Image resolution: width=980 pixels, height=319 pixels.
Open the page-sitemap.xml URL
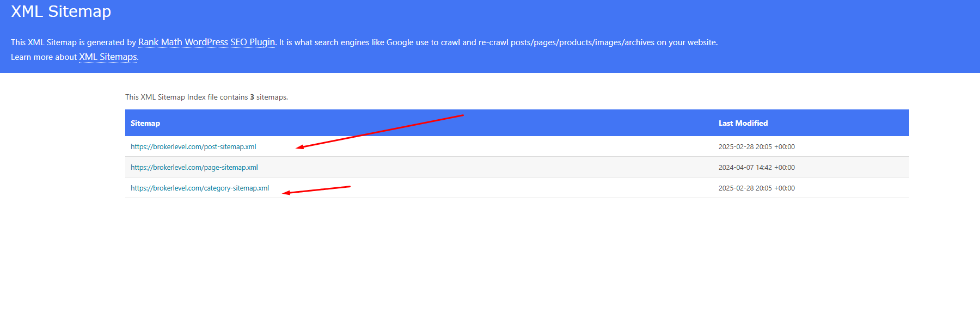coord(194,168)
